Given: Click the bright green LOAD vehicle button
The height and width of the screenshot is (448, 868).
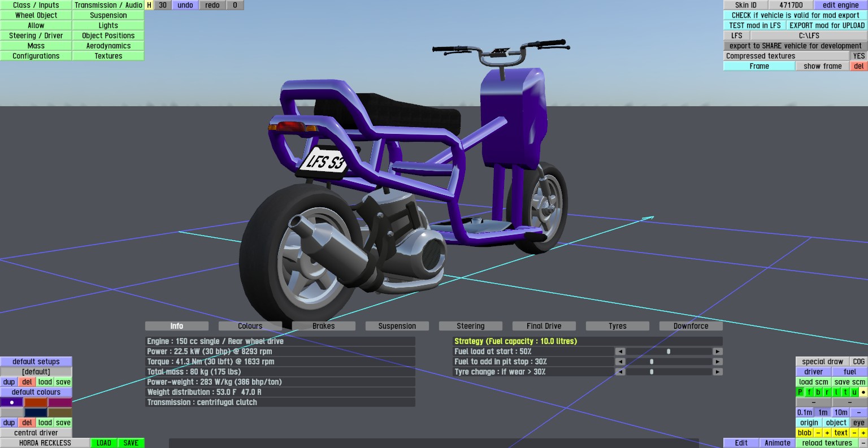Looking at the screenshot, I should [104, 443].
